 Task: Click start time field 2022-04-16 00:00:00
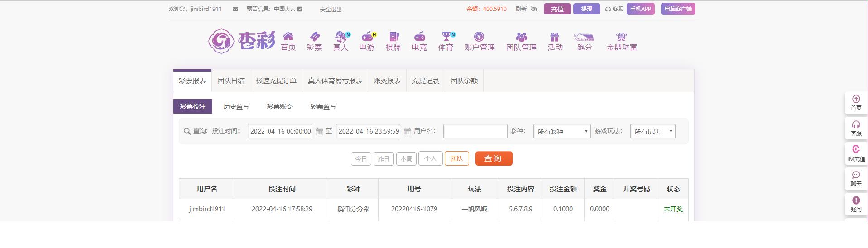[280, 131]
